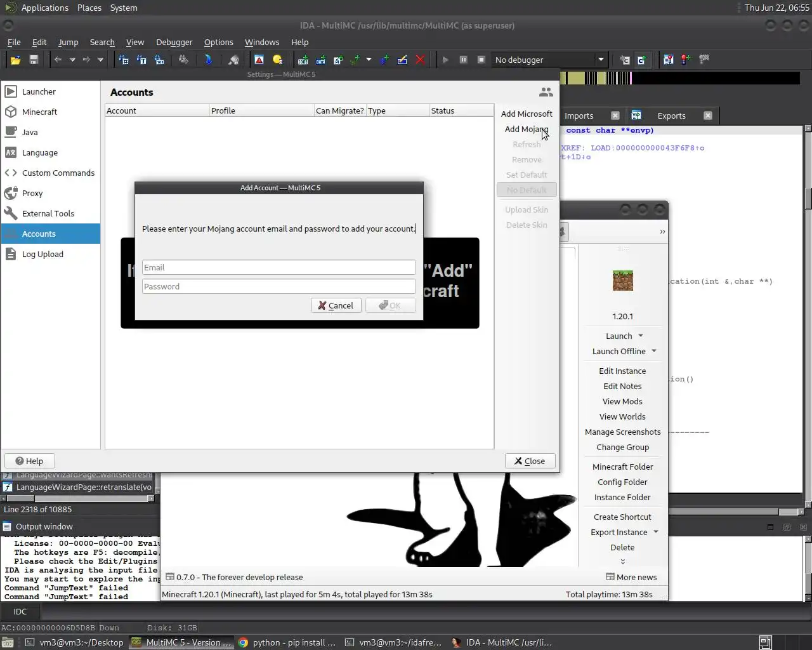Click the red warning triangle icon in IDA toolbar
The height and width of the screenshot is (650, 812).
tap(259, 60)
